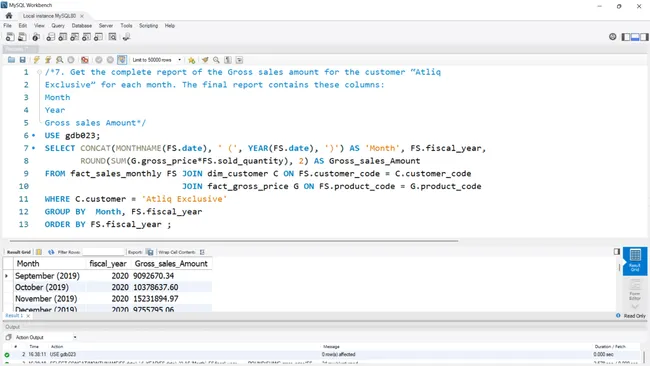Open the Database menu
This screenshot has height=366, width=650.
pos(82,26)
